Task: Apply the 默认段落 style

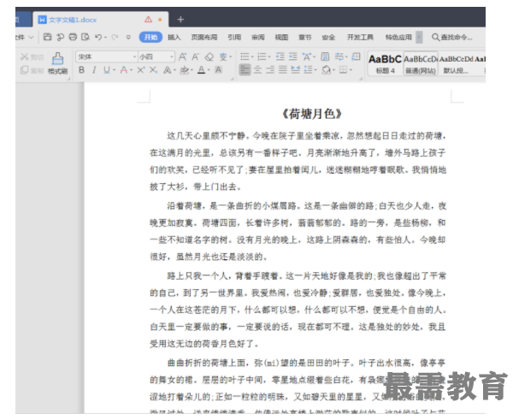Action: (456, 63)
